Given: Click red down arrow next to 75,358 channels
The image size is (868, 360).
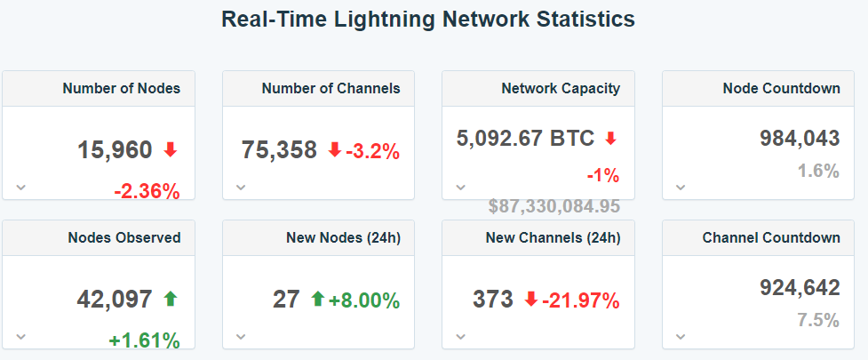Looking at the screenshot, I should coord(334,149).
